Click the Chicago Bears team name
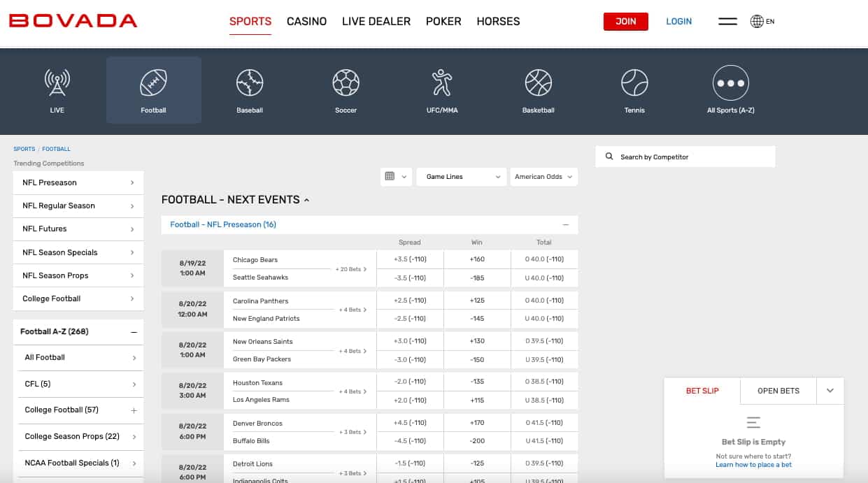The image size is (868, 483). (x=255, y=260)
